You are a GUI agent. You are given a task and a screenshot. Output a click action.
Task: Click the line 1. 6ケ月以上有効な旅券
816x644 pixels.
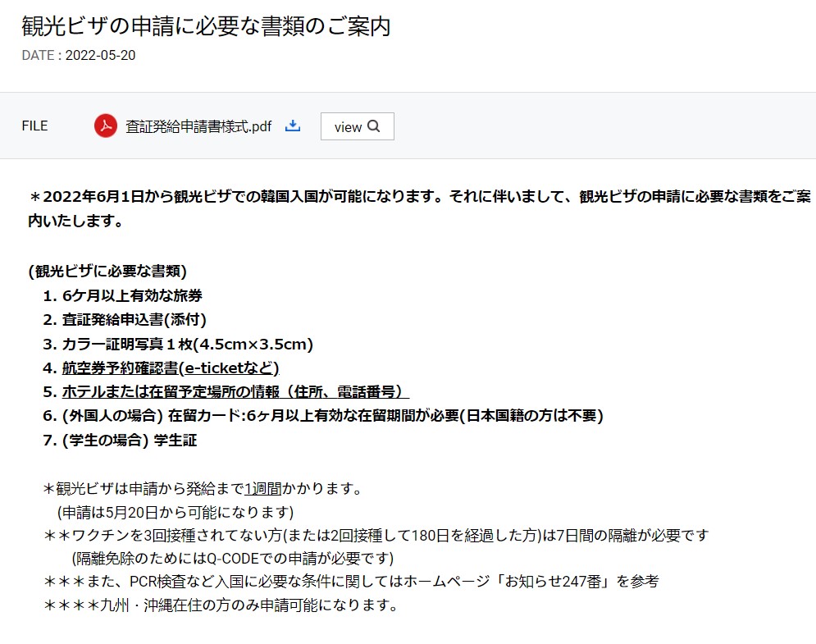123,295
